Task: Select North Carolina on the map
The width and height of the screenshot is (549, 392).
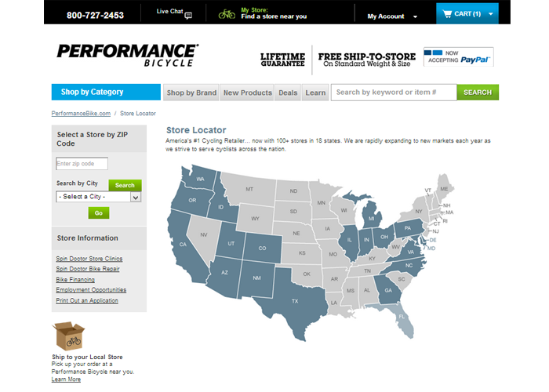Action: [409, 266]
